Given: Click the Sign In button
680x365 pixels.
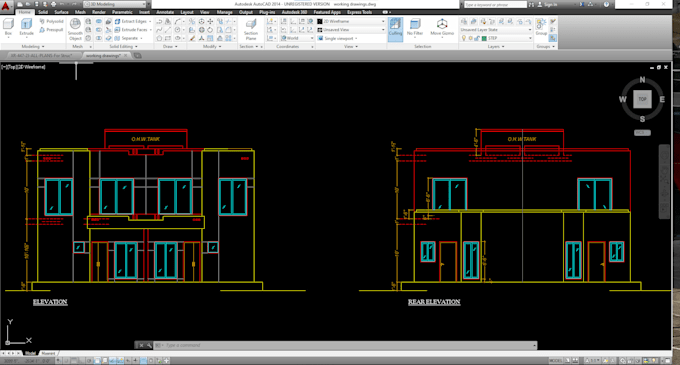Looking at the screenshot, I should [547, 4].
